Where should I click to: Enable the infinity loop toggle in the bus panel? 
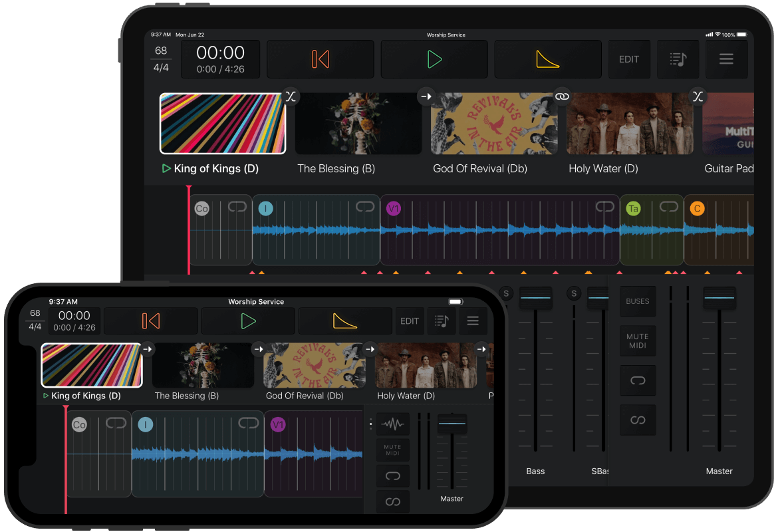coord(638,420)
